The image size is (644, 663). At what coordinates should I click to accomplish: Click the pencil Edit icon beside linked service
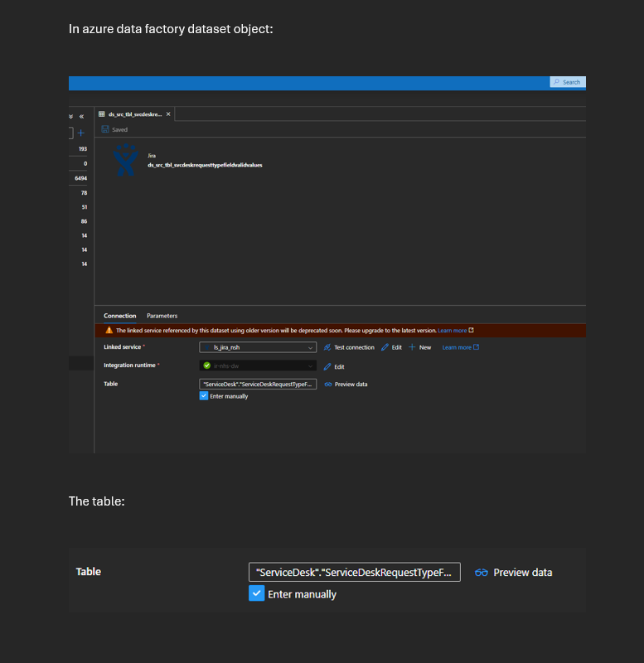point(385,347)
